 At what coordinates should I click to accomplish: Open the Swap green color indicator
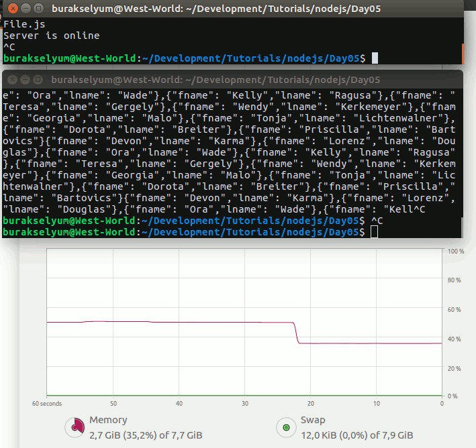[x=286, y=427]
